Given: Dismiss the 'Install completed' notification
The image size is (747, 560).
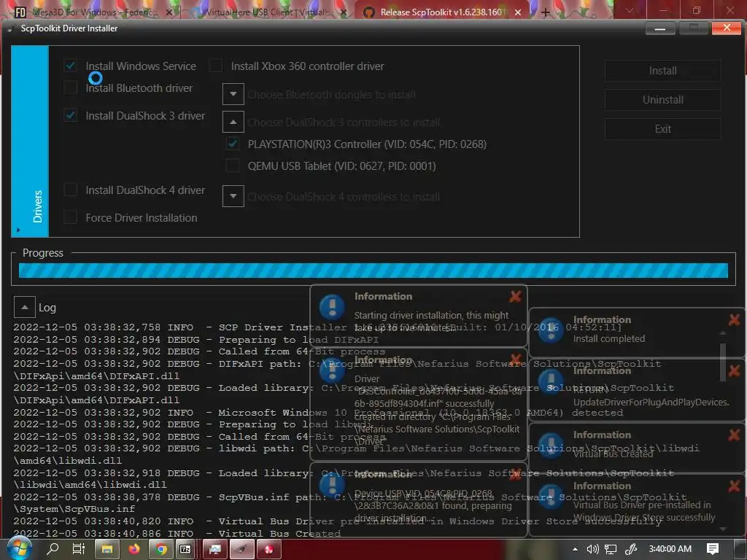Looking at the screenshot, I should tap(734, 319).
